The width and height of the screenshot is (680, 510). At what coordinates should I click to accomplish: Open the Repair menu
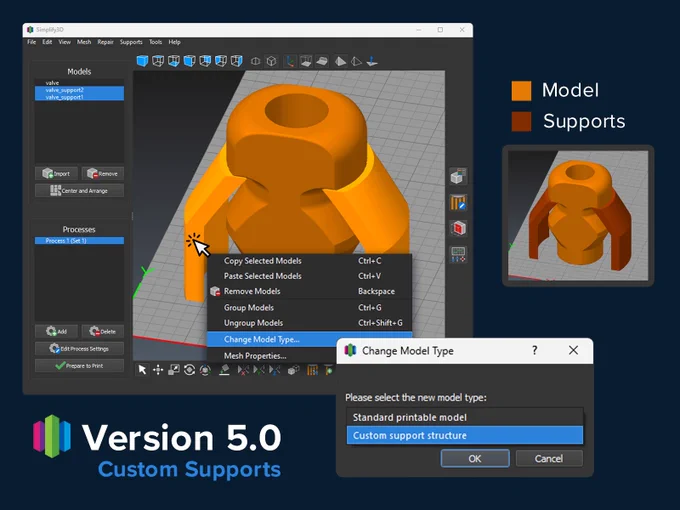click(x=105, y=42)
